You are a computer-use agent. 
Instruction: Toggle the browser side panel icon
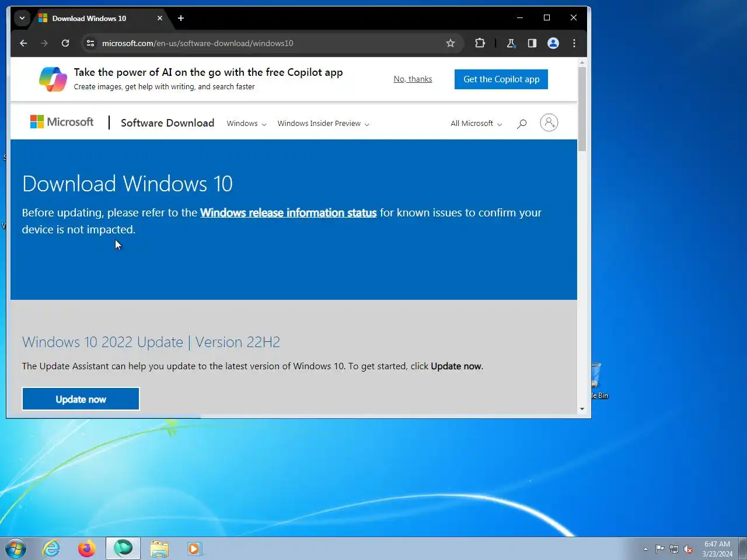point(532,43)
